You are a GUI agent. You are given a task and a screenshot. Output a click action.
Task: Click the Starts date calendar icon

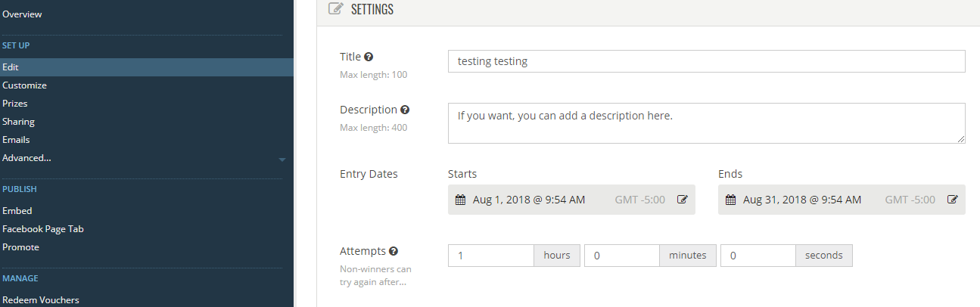coord(460,200)
